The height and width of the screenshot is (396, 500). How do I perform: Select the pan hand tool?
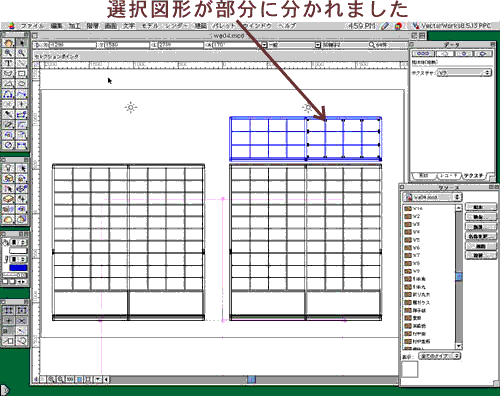(x=8, y=42)
